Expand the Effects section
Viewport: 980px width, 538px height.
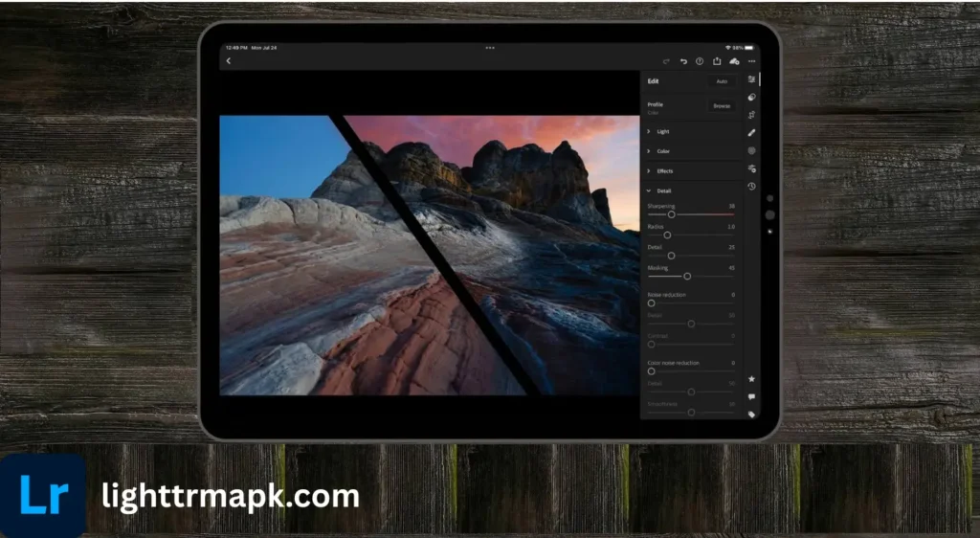click(x=691, y=170)
